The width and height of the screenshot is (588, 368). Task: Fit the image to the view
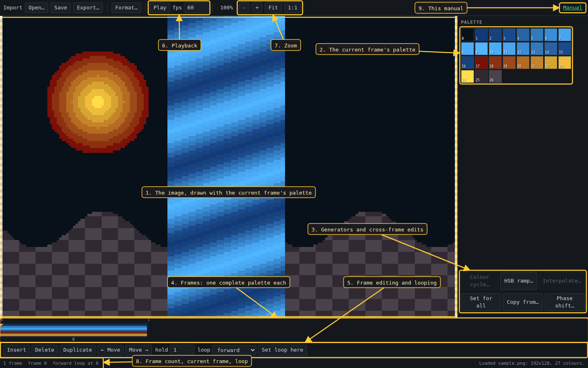pyautogui.click(x=273, y=8)
